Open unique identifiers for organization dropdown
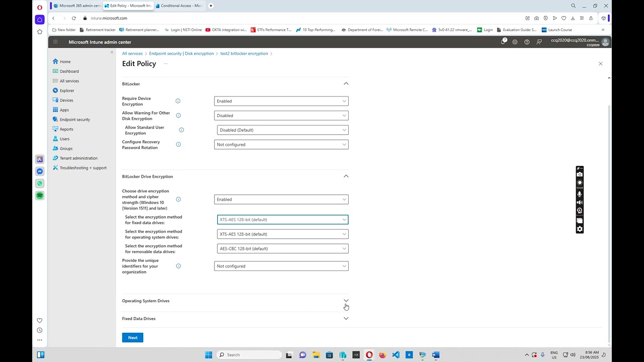Image resolution: width=644 pixels, height=362 pixels. [281, 266]
